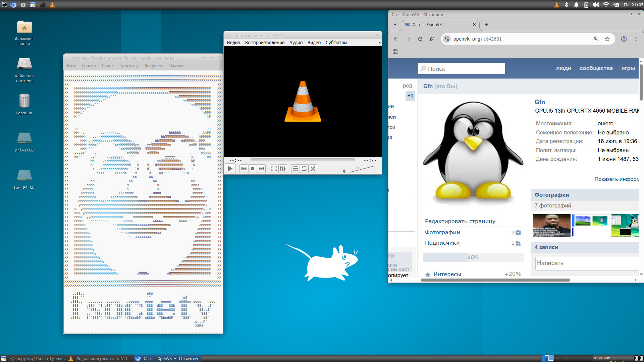Skip to previous track in VLC
This screenshot has width=644, height=362.
click(x=244, y=169)
